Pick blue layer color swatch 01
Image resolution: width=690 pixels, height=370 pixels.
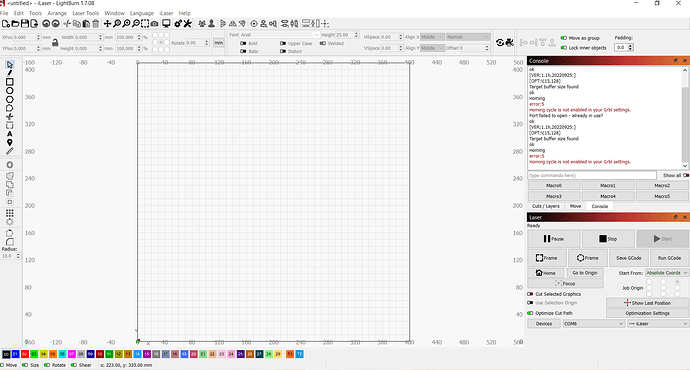tap(15, 354)
